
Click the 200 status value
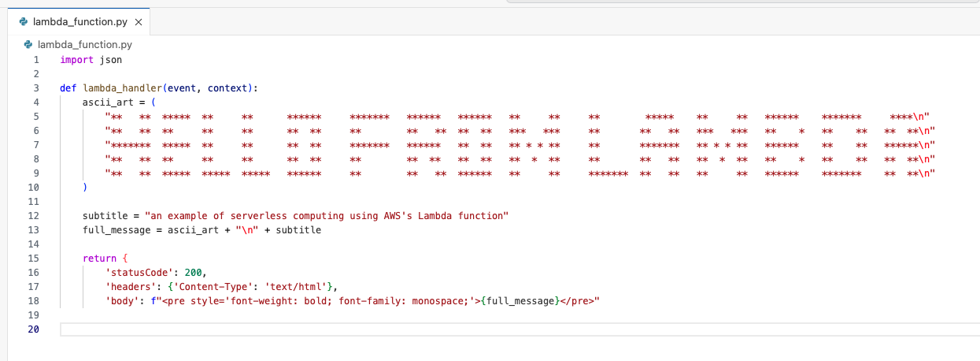click(194, 273)
